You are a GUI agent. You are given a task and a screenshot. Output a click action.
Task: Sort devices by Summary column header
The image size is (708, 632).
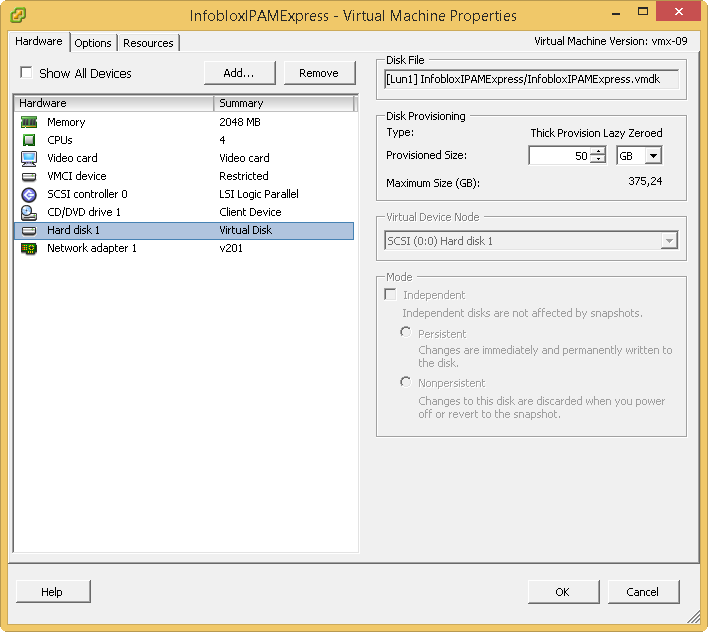(x=284, y=103)
